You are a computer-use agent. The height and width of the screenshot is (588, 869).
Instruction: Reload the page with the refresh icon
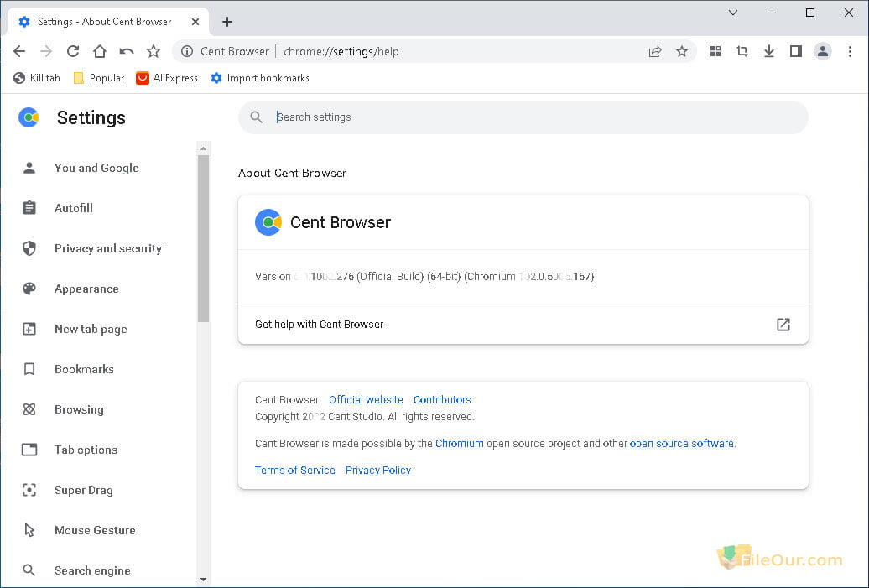click(x=73, y=51)
